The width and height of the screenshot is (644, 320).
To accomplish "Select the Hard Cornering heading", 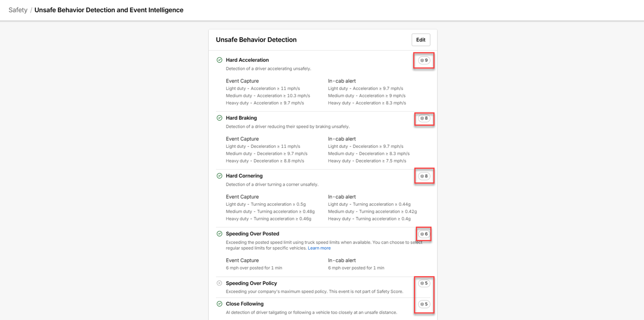I will click(x=244, y=176).
